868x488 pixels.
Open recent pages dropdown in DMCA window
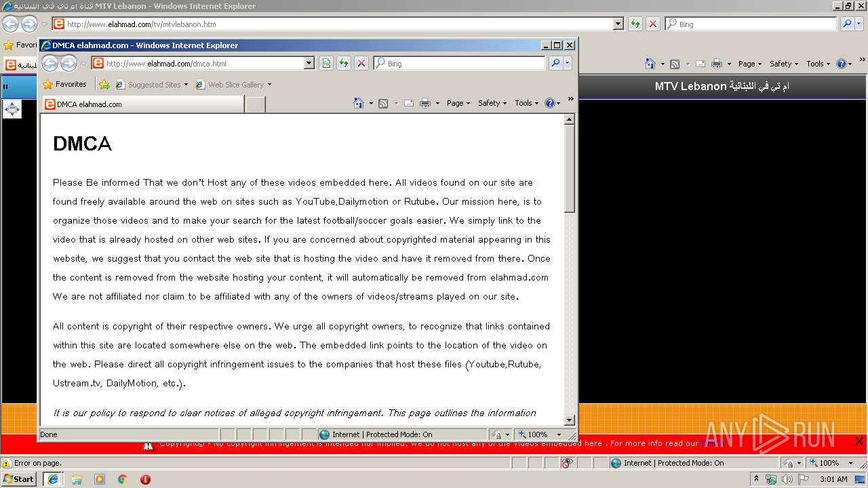click(x=83, y=64)
